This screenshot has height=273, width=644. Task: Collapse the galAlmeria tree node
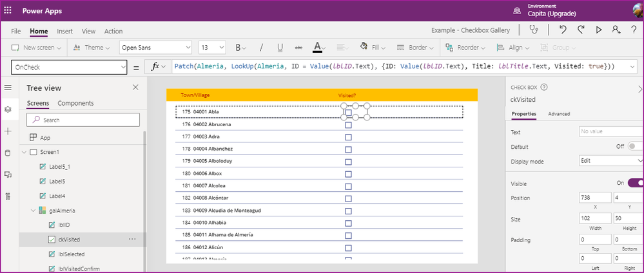point(32,210)
